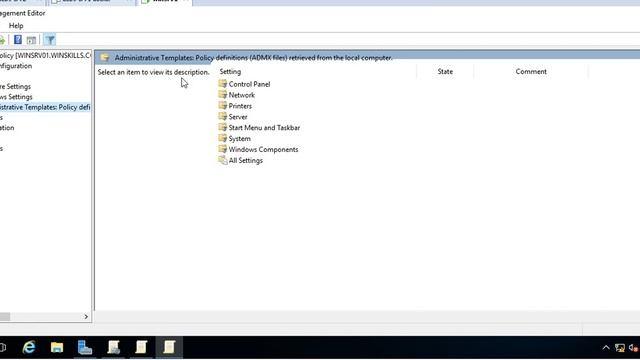Screen dimensions: 640x360
Task: Click right arrow of tree pane horizontal scrollbar
Action: (86, 317)
